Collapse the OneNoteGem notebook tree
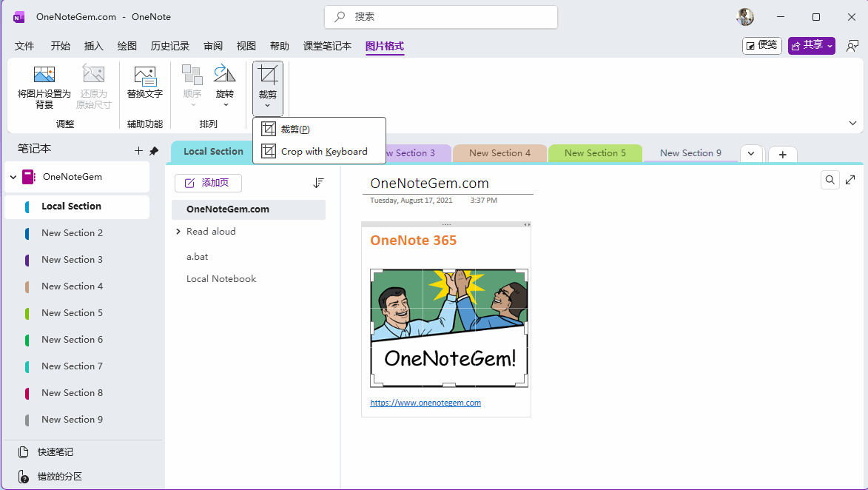868x490 pixels. (13, 178)
